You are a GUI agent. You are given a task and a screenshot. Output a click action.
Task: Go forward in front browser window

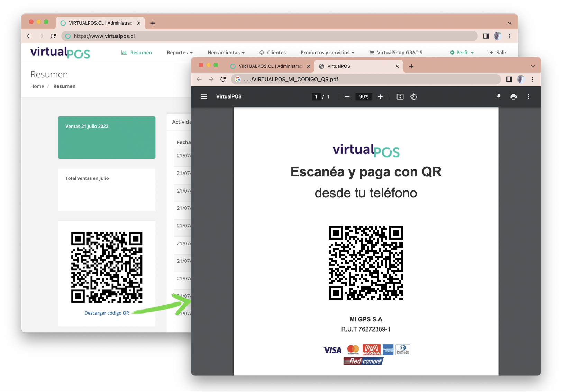tap(211, 79)
